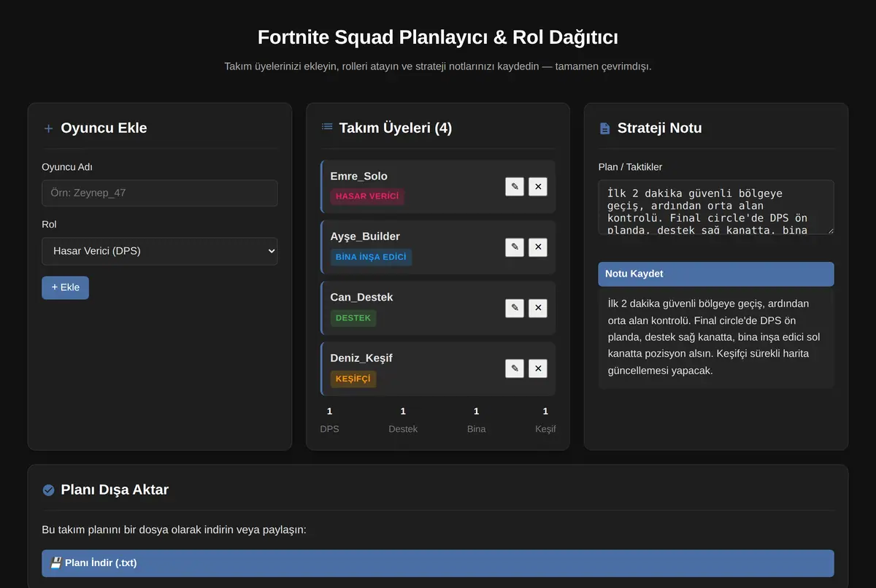Click the KEŞİFÇİ role badge
The height and width of the screenshot is (588, 876).
353,379
